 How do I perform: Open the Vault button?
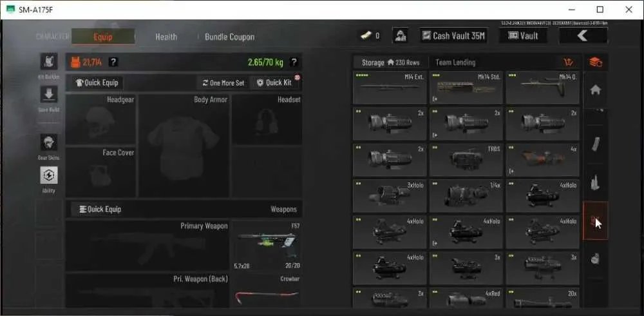click(523, 36)
